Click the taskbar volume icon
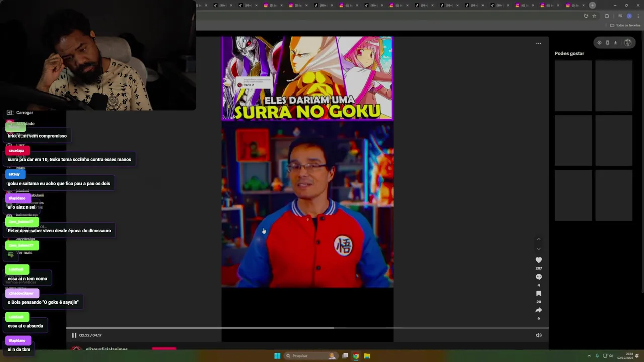The height and width of the screenshot is (362, 644). pyautogui.click(x=611, y=356)
